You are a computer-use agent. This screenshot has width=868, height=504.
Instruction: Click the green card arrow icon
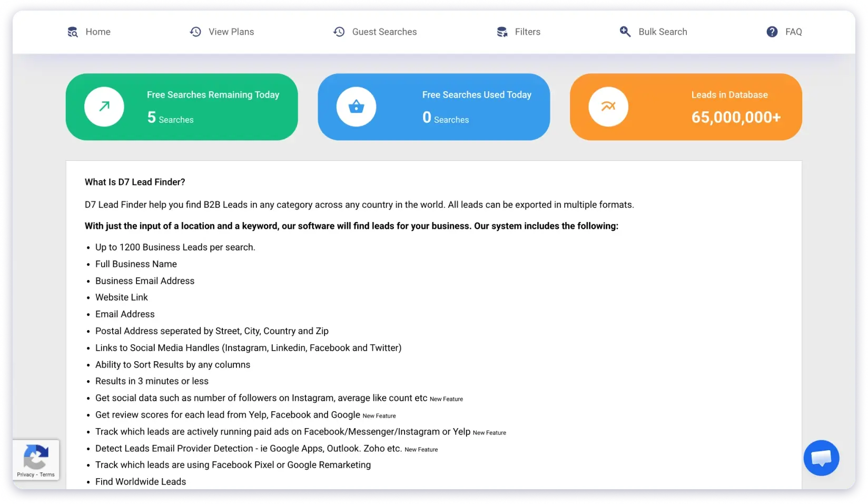point(104,106)
